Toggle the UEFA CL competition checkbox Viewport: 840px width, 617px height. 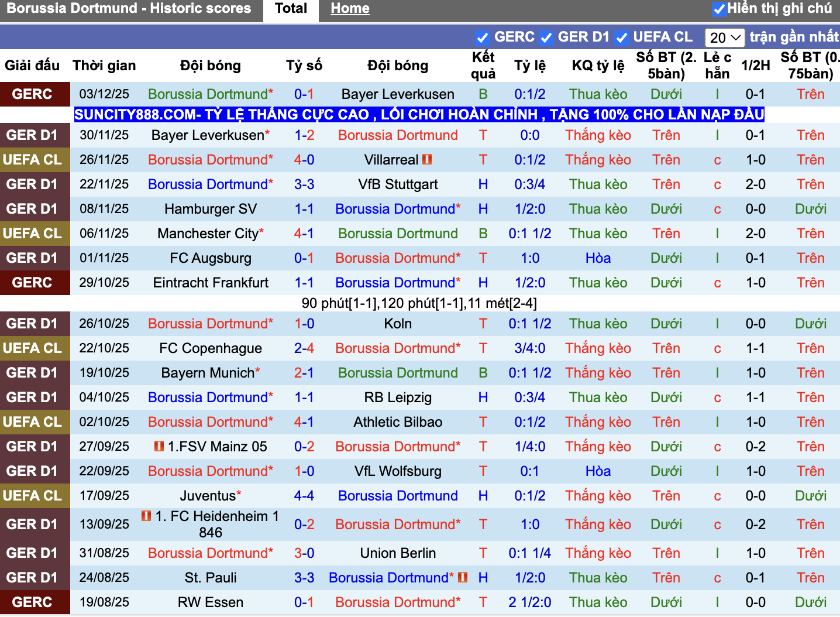pyautogui.click(x=621, y=37)
